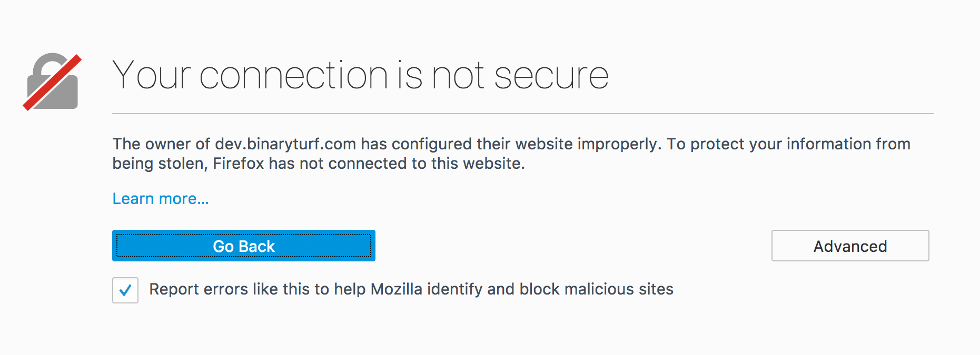Screen dimensions: 980x355
Task: Click the horizontal divider line below the heading
Action: [x=523, y=114]
